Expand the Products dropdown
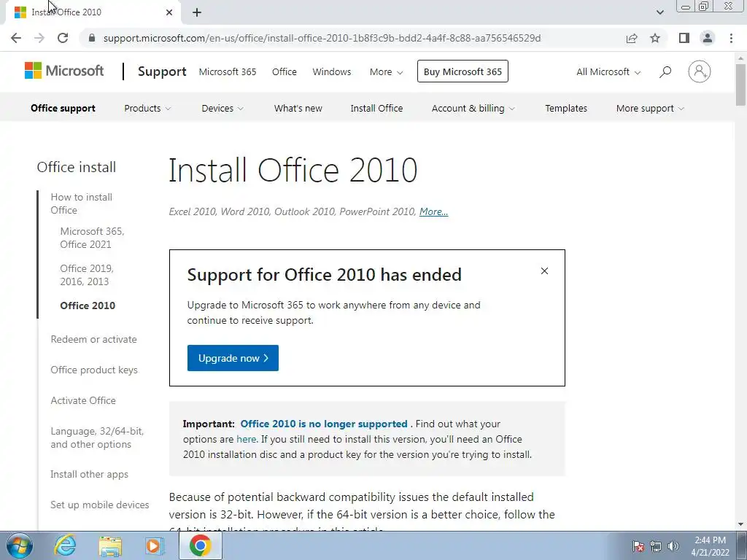 [x=147, y=108]
